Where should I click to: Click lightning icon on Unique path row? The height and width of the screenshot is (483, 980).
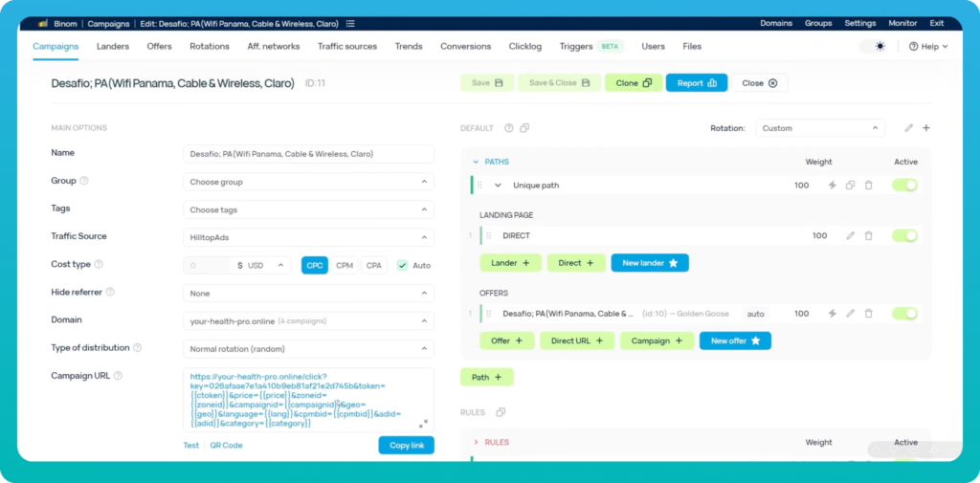pos(832,185)
